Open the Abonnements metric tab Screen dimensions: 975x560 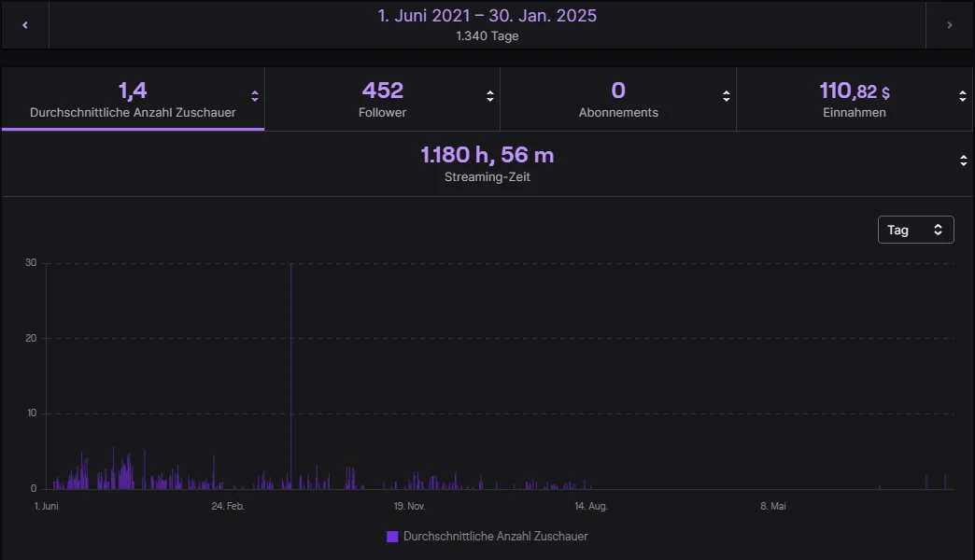tap(617, 99)
